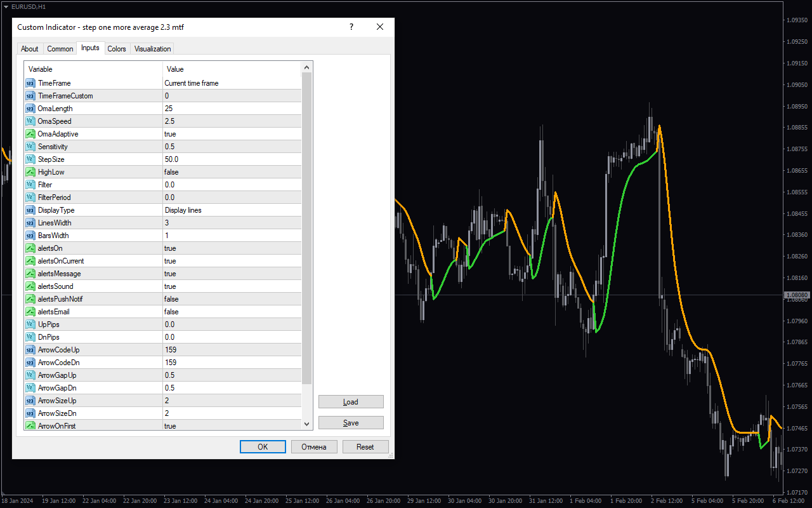Click the Value column header
This screenshot has height=508, width=812.
pos(232,69)
